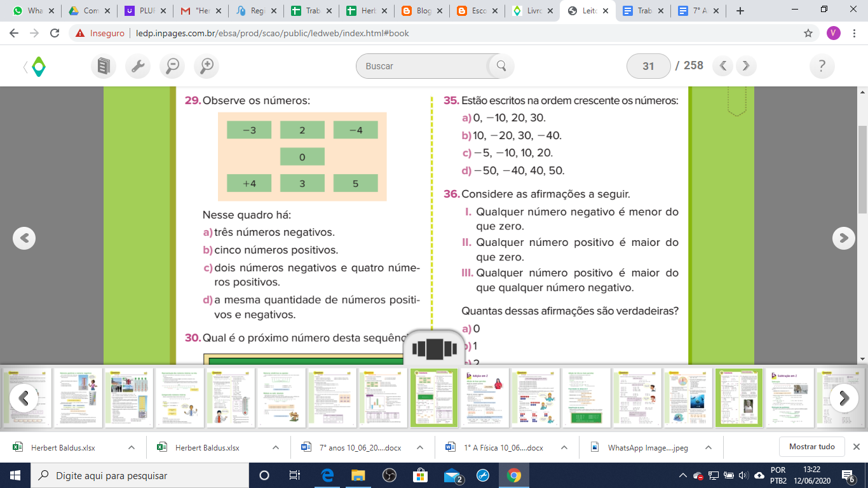The width and height of the screenshot is (868, 488).
Task: Switch to the Livro tab
Action: point(534,11)
